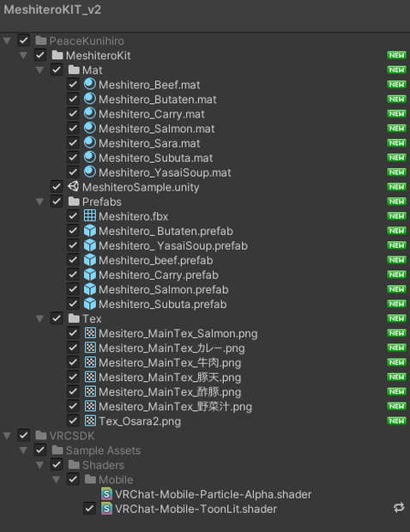This screenshot has height=532, width=410.
Task: Toggle the Meshitero_Subuta.prefab checkbox
Action: (x=73, y=303)
